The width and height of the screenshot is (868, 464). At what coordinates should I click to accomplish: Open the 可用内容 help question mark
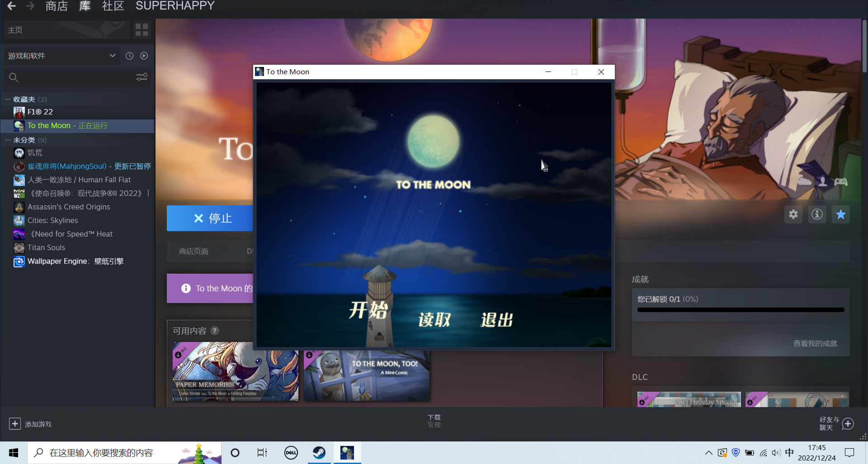tap(215, 331)
